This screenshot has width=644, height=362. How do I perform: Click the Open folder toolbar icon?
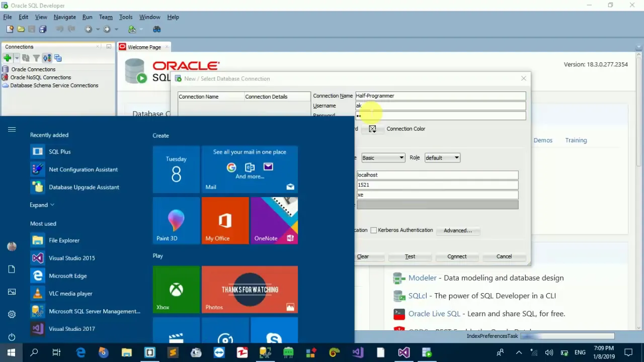pyautogui.click(x=21, y=29)
